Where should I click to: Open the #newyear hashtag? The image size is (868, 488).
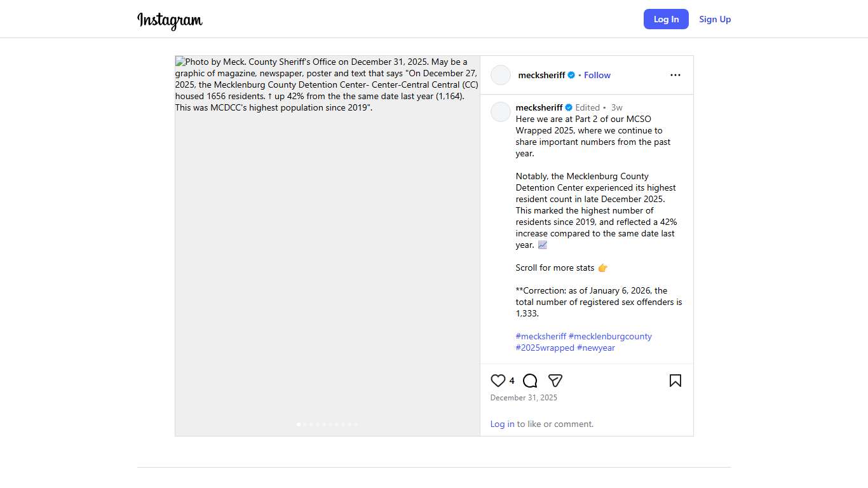point(596,348)
